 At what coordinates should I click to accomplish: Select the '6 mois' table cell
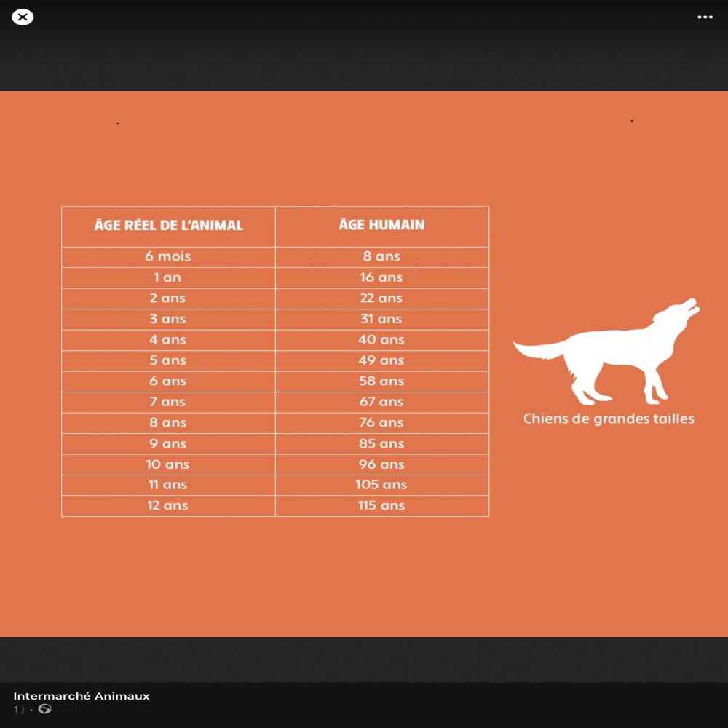tap(169, 257)
